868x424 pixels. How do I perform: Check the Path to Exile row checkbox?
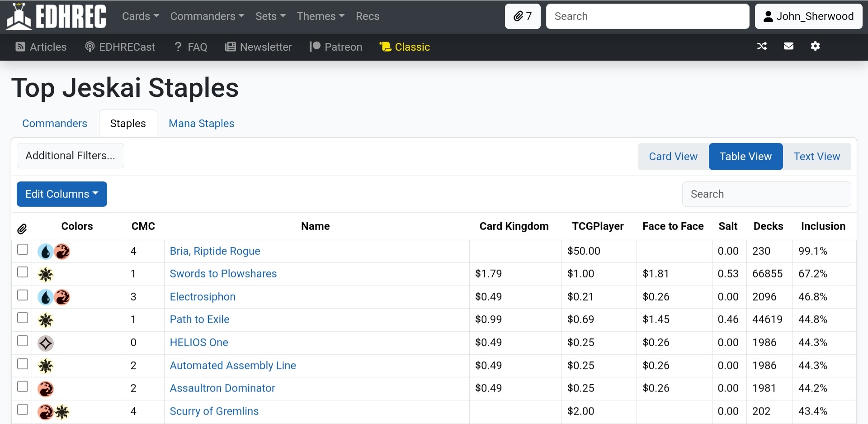(x=22, y=318)
